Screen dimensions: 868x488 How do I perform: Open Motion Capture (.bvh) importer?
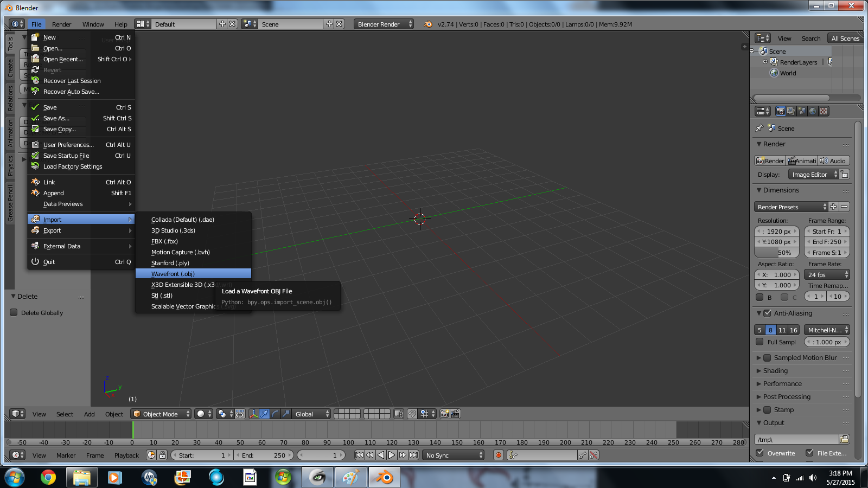[x=193, y=252]
